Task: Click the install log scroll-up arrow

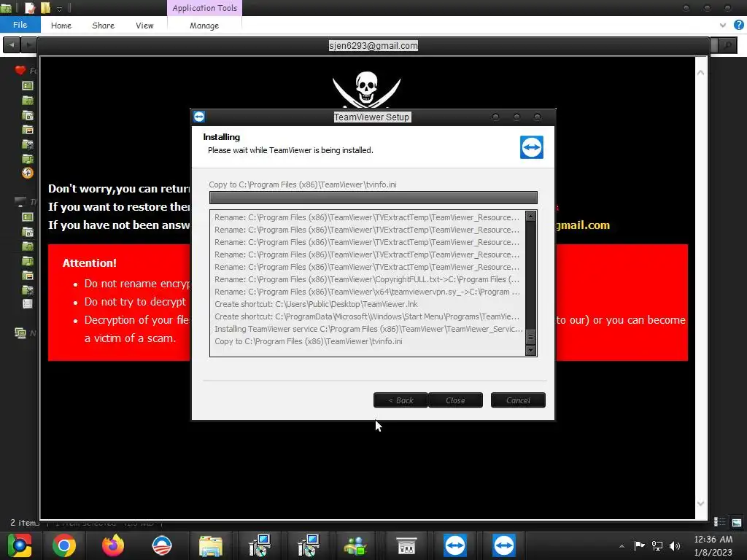Action: [x=531, y=216]
